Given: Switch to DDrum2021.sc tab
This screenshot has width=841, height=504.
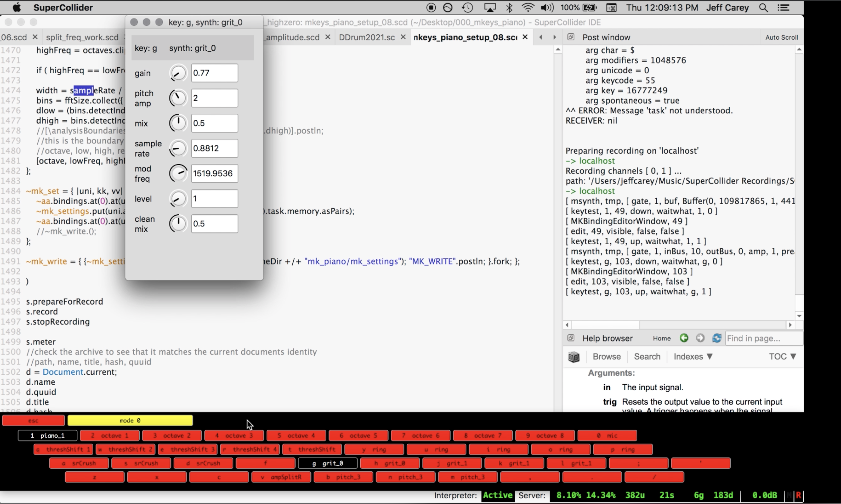Looking at the screenshot, I should point(367,37).
